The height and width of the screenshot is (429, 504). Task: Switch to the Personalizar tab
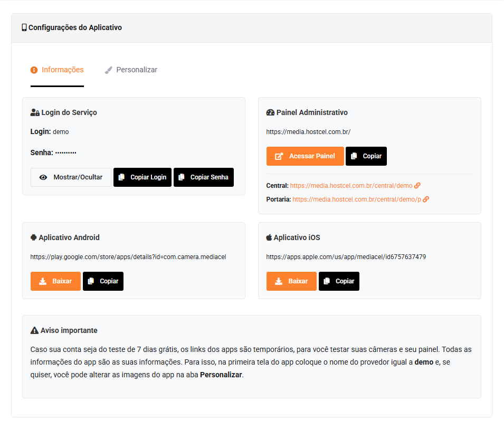131,70
